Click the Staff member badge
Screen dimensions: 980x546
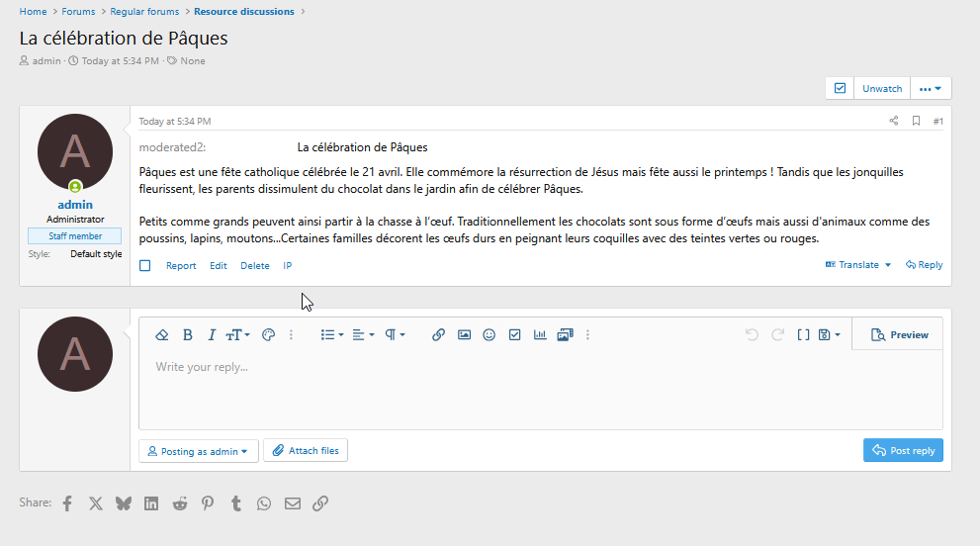pos(75,235)
